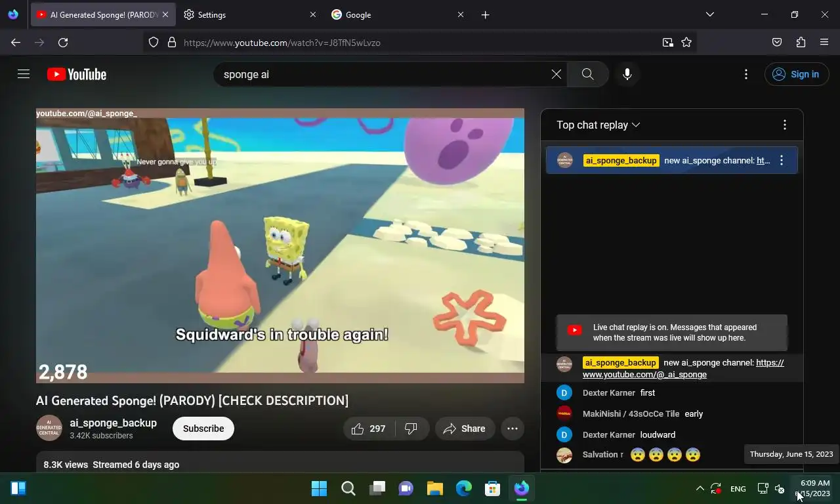Show hidden system tray icons
Image resolution: width=840 pixels, height=504 pixels.
click(700, 488)
